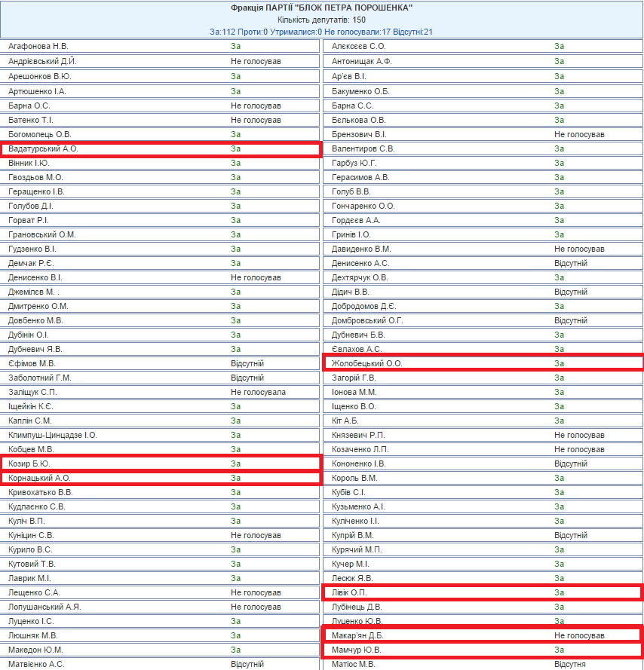The height and width of the screenshot is (670, 644).
Task: Click deputy Джемілєв М. name
Action: coord(34,292)
